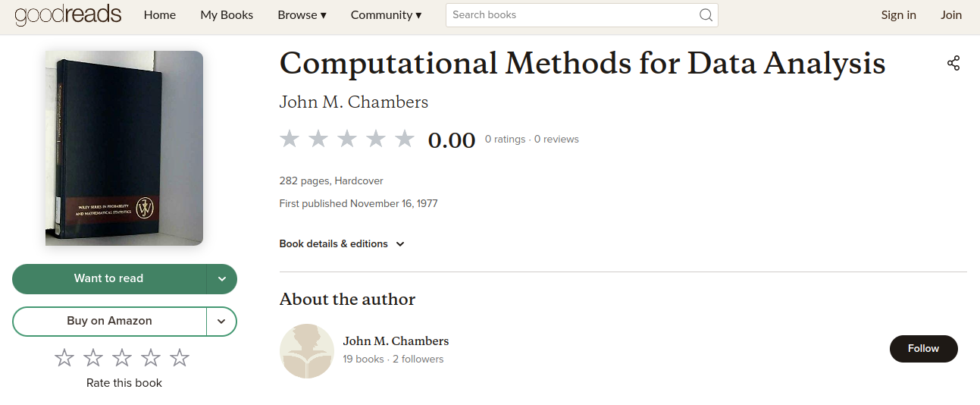This screenshot has width=980, height=405.
Task: Open the book cover thumbnail
Action: coord(124,148)
